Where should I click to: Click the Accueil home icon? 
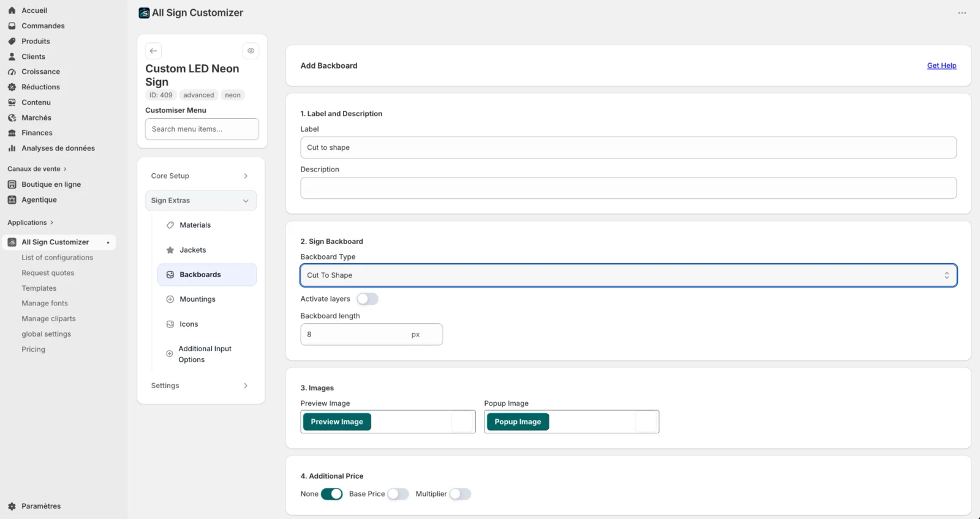pyautogui.click(x=12, y=10)
